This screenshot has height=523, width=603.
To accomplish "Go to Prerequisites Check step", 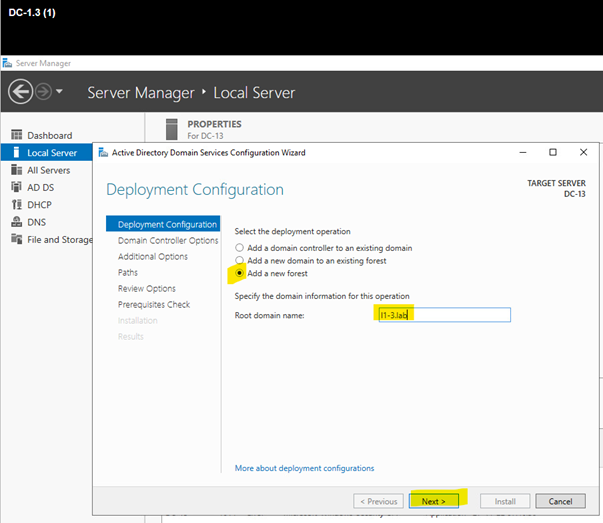I will click(154, 305).
